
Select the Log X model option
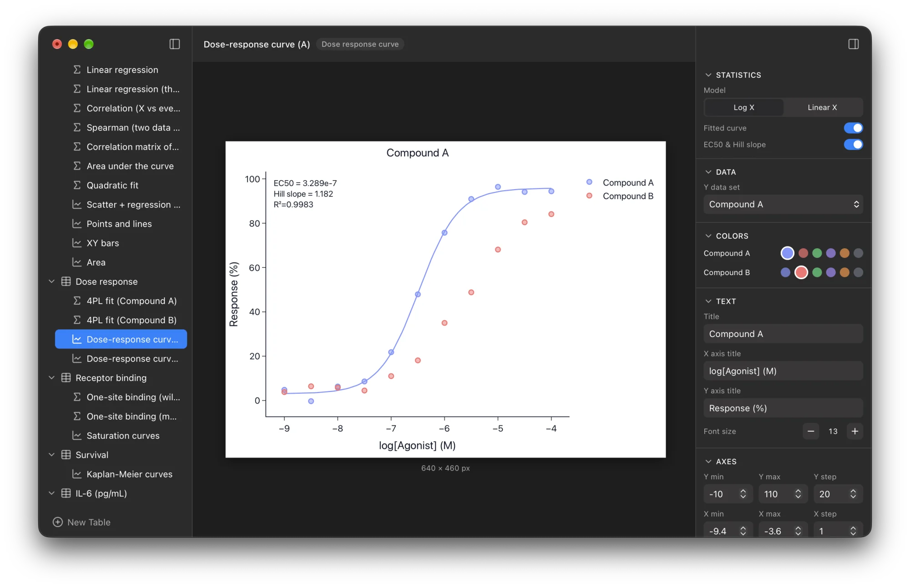click(x=744, y=107)
